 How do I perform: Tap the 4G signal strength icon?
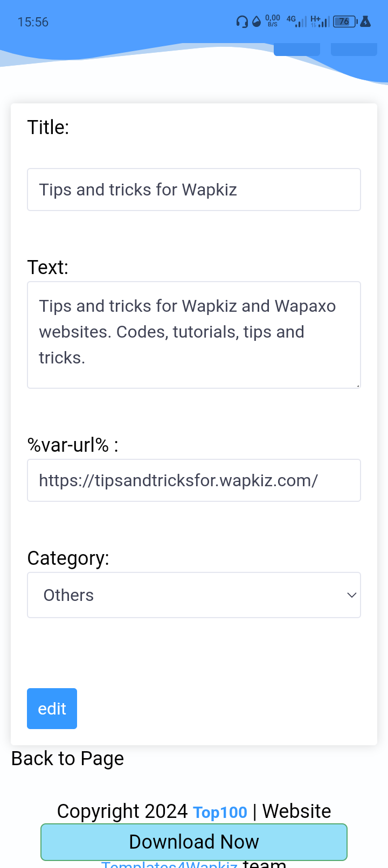(297, 22)
